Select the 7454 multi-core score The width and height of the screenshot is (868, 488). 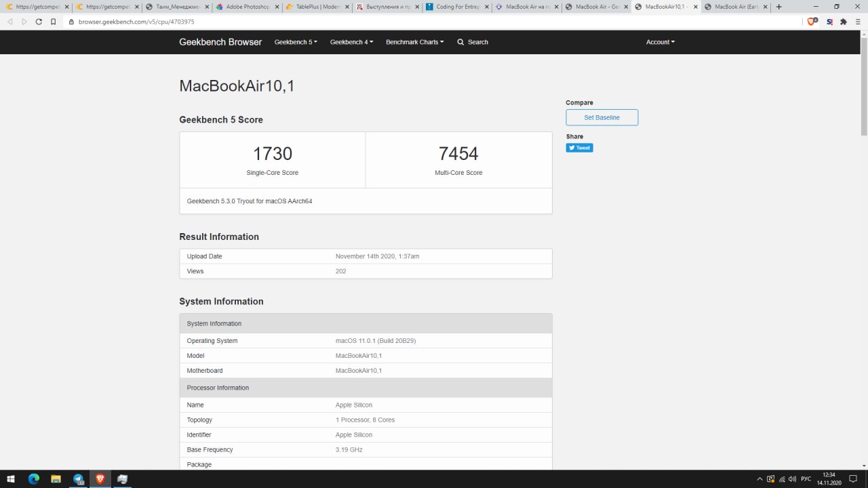[x=458, y=154]
